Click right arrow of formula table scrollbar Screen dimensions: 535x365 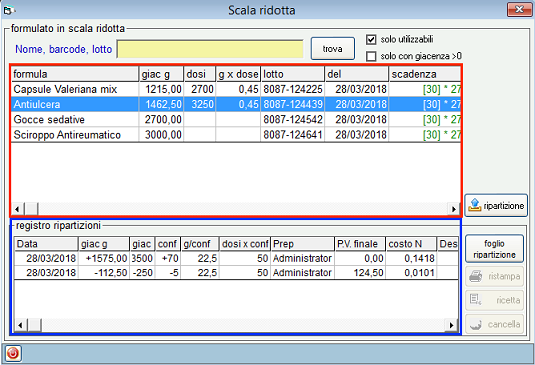pyautogui.click(x=453, y=209)
